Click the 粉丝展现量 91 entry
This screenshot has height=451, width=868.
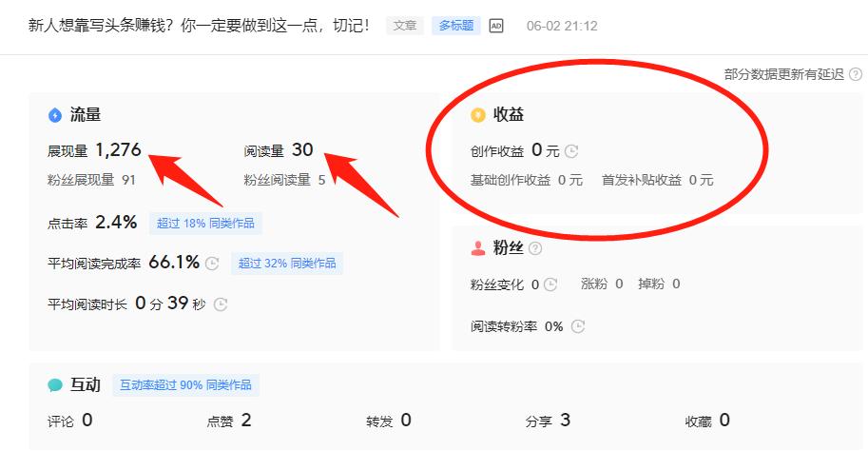point(91,180)
